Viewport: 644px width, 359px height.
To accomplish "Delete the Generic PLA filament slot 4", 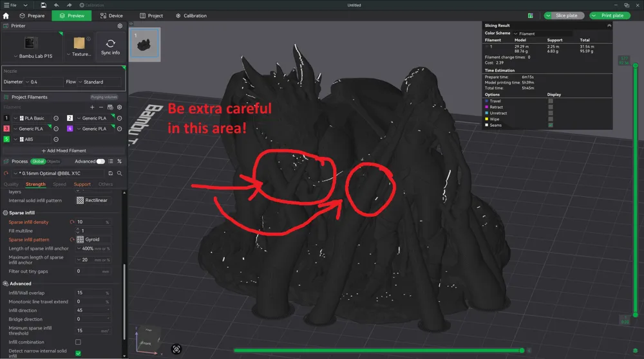I will [x=120, y=129].
